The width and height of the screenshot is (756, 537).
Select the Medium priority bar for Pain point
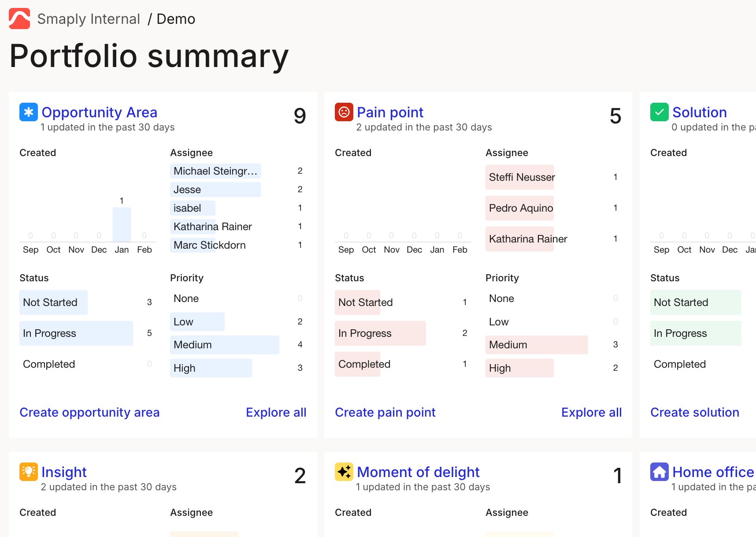(x=536, y=345)
